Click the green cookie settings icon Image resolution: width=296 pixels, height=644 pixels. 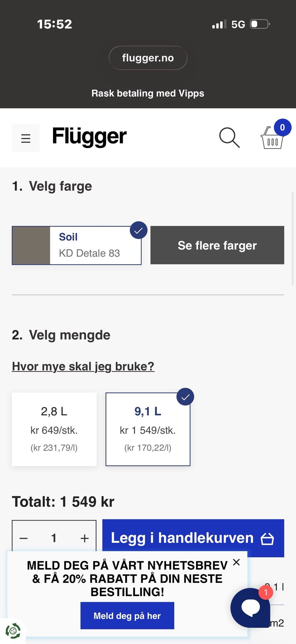tap(13, 631)
